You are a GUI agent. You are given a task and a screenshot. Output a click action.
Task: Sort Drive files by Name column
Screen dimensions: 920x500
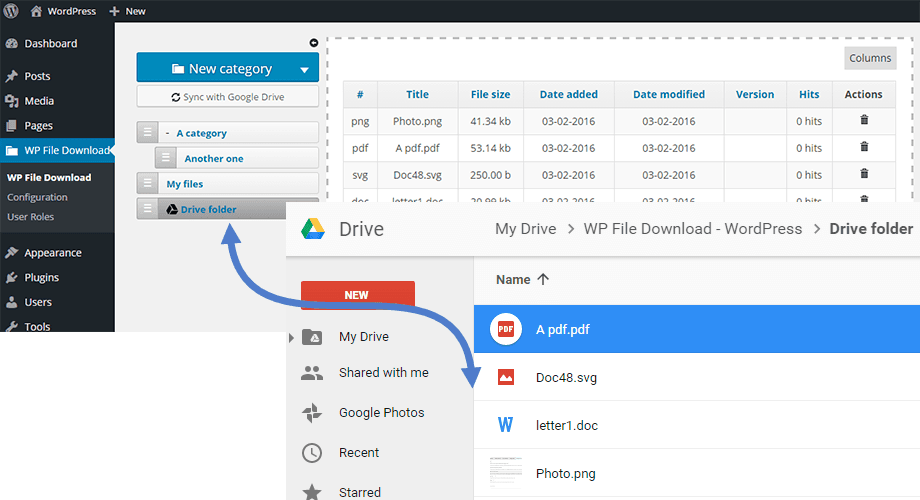[x=522, y=280]
